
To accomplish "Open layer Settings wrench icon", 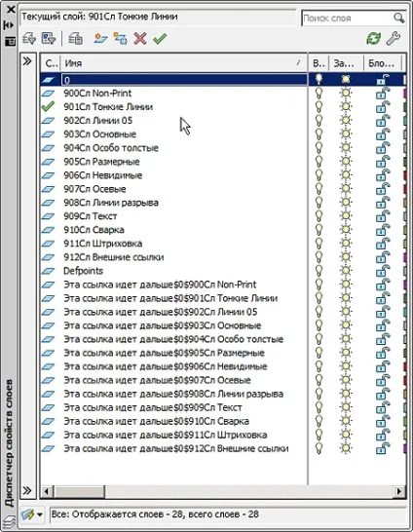I will coord(394,38).
